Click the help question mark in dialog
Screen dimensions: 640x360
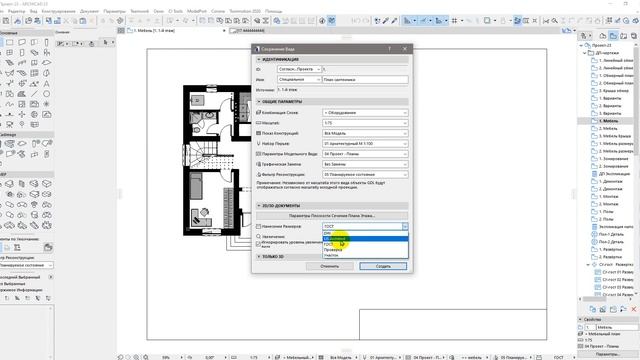pos(389,49)
